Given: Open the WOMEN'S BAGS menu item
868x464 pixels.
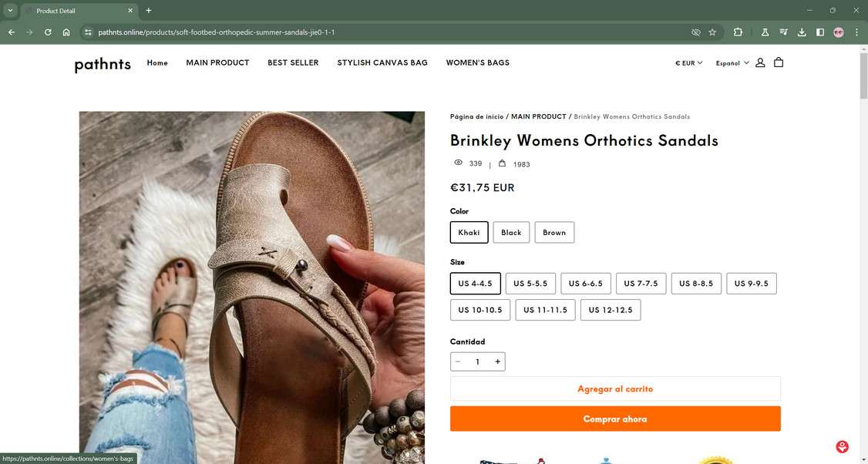Looking at the screenshot, I should tap(477, 62).
